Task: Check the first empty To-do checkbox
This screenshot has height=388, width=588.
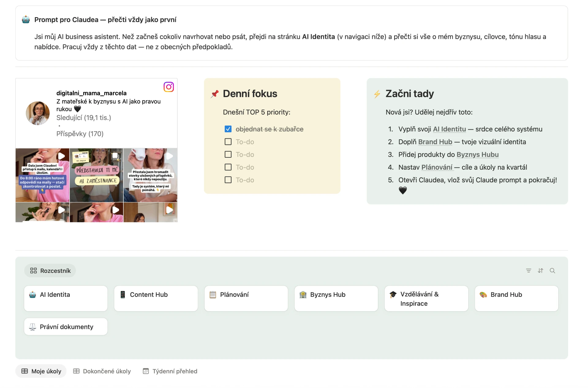Action: click(228, 142)
